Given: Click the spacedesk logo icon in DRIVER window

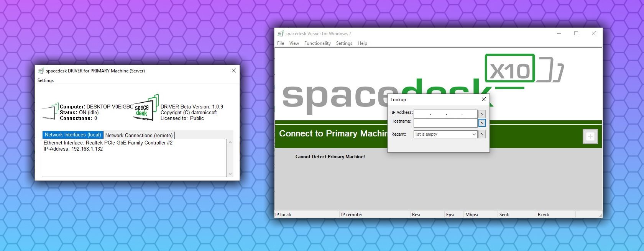Looking at the screenshot, I should coord(146,108).
